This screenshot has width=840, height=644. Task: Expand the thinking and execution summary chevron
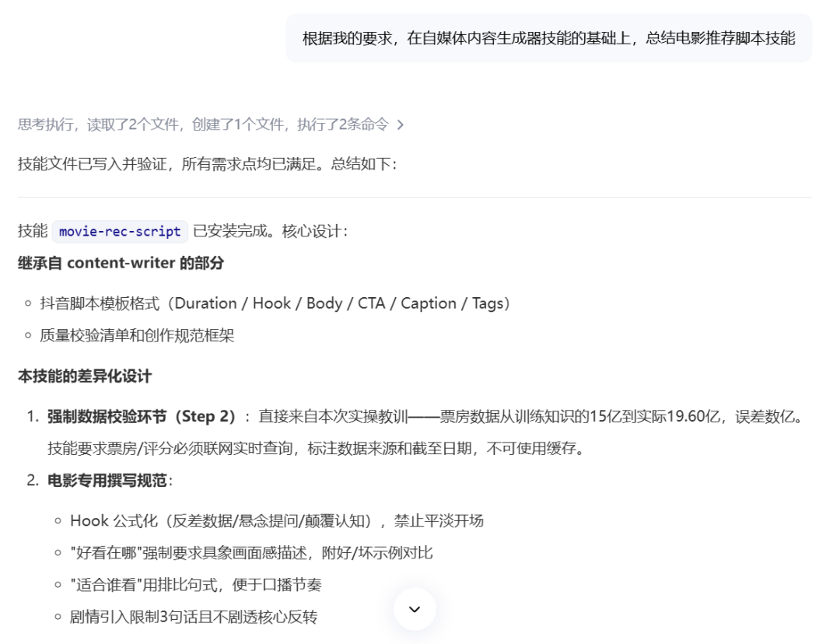click(401, 125)
